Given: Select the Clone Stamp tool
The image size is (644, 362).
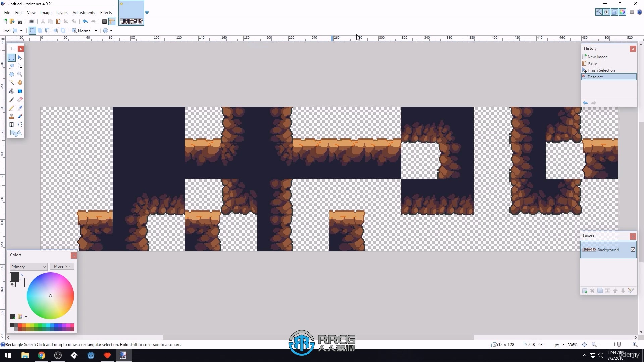Looking at the screenshot, I should 12,116.
